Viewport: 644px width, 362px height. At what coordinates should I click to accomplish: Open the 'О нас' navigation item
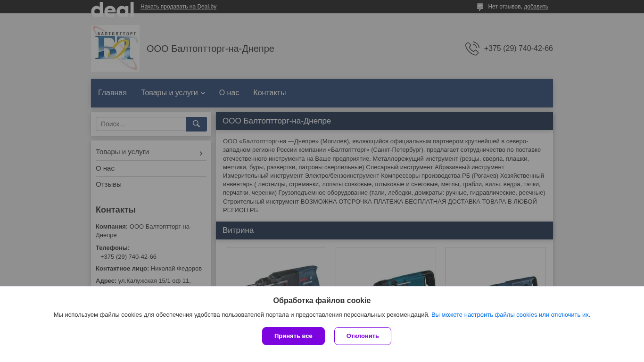(x=229, y=93)
